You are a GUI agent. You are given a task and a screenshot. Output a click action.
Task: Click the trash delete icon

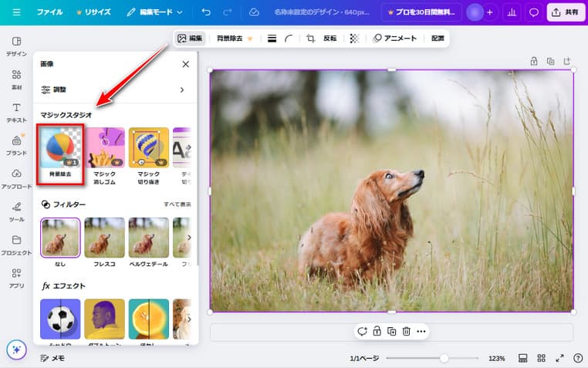pyautogui.click(x=406, y=331)
